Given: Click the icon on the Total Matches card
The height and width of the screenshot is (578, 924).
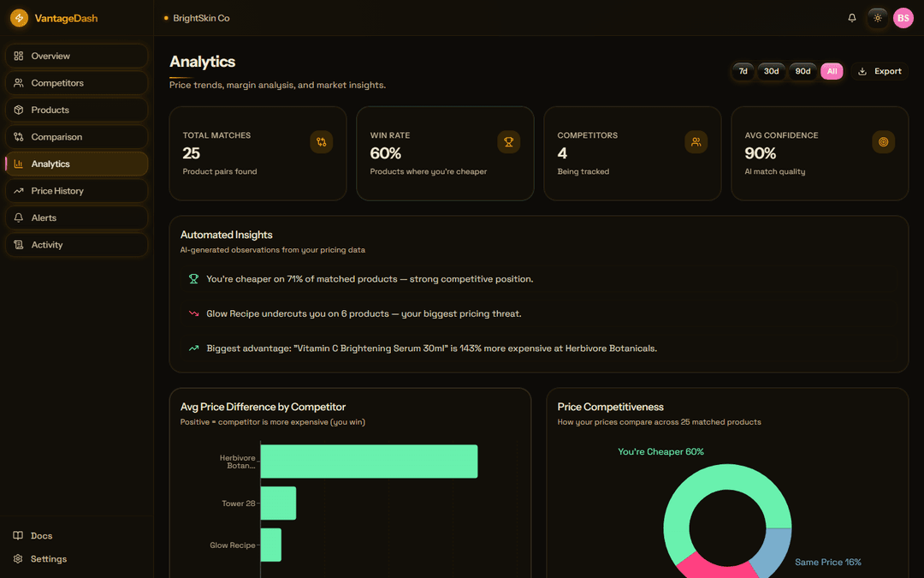Looking at the screenshot, I should [322, 142].
